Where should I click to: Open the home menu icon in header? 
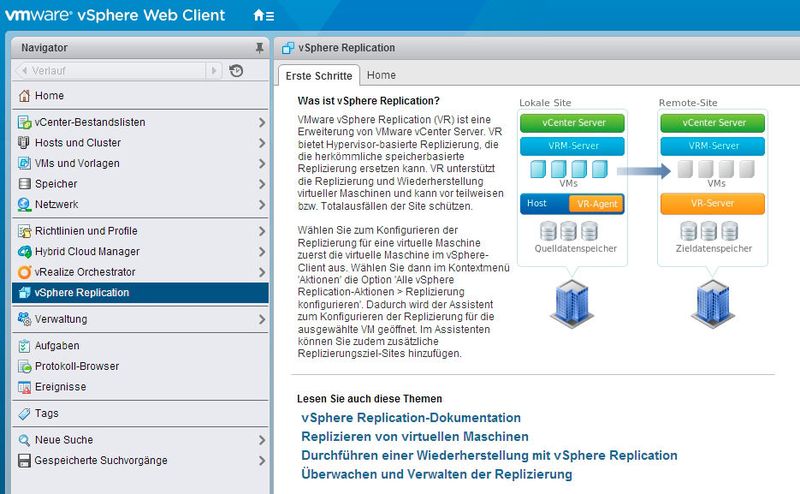(x=263, y=15)
